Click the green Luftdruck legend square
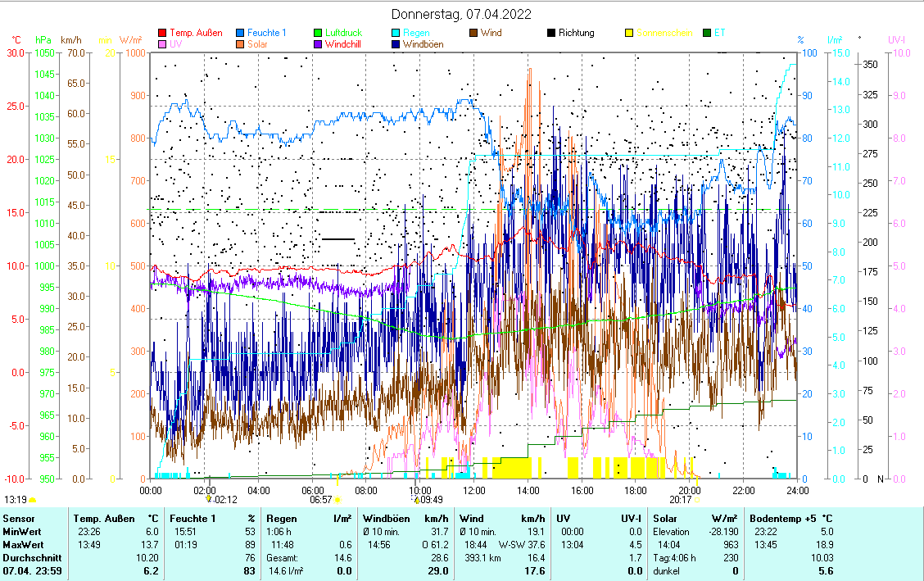 click(318, 33)
